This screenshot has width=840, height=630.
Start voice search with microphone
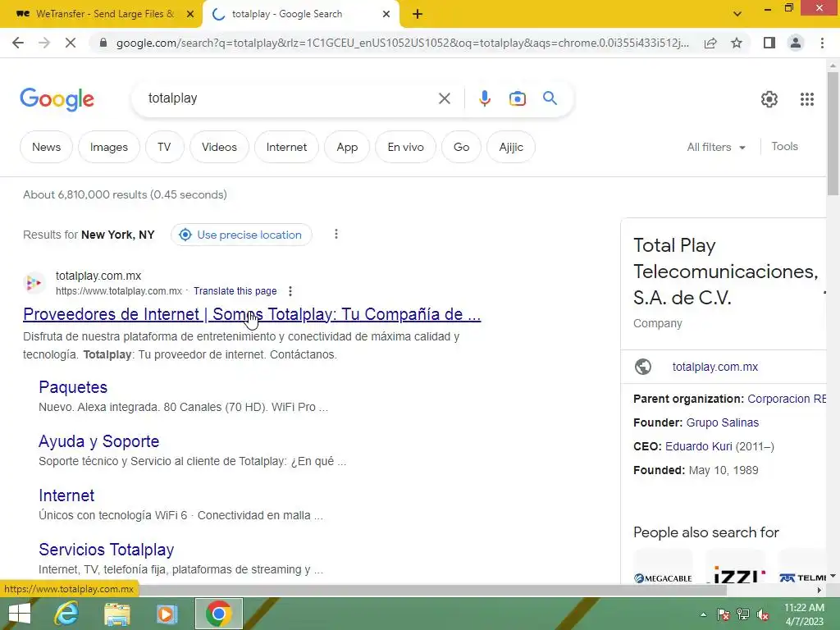coord(485,98)
